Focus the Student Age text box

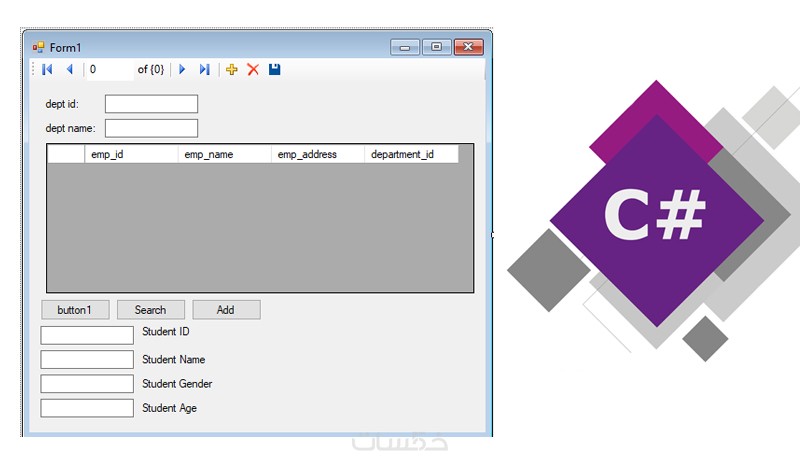(x=87, y=408)
